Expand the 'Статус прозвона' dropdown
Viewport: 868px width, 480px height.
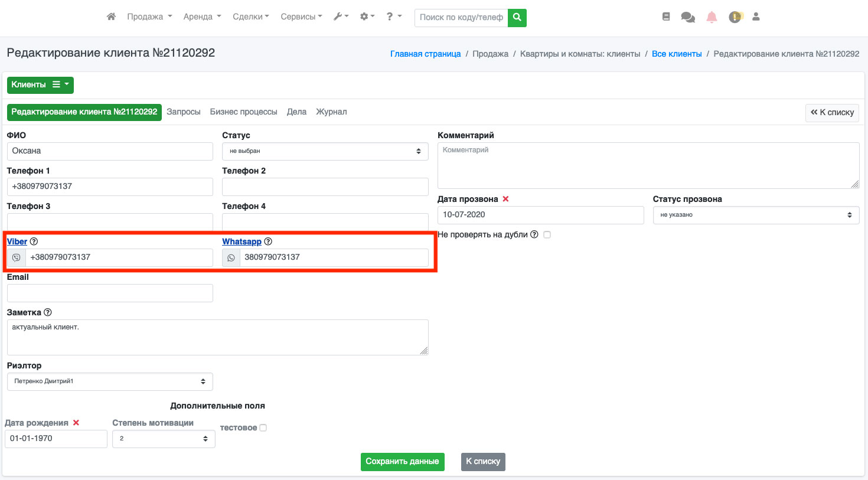tap(755, 215)
